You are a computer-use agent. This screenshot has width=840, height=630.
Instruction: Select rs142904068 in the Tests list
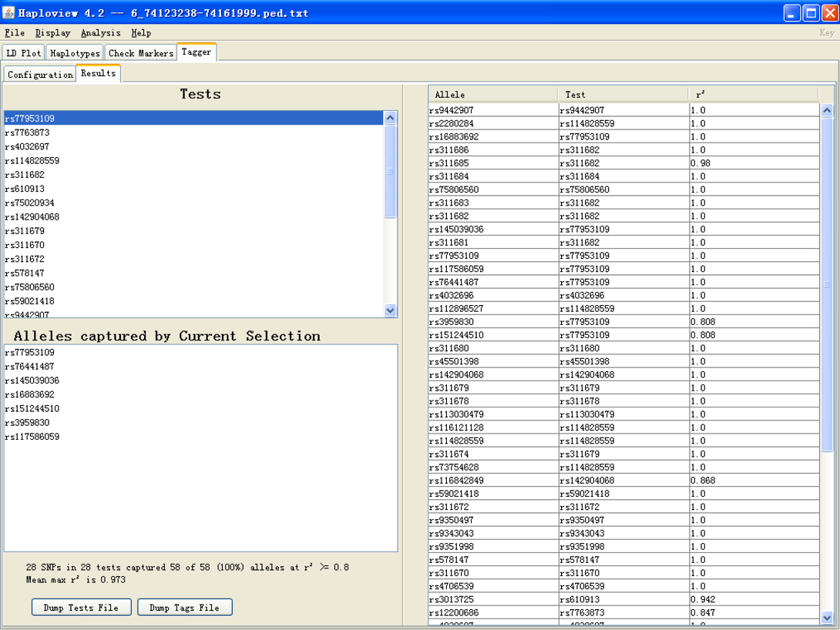(194, 216)
